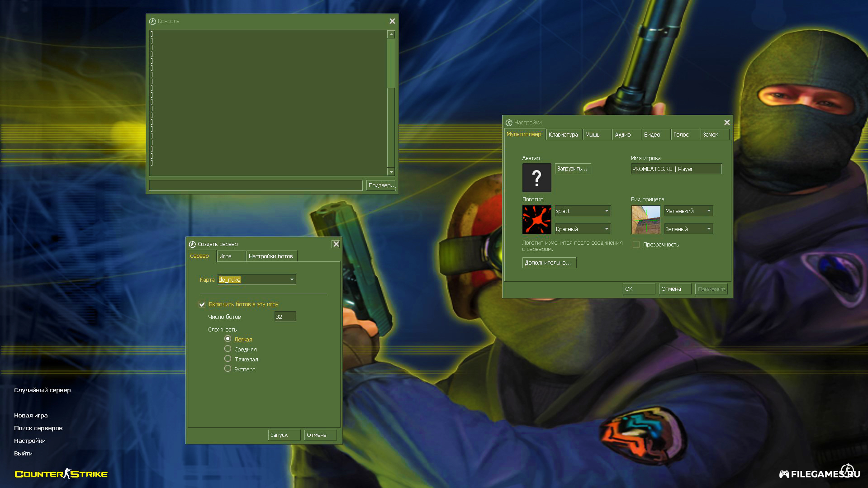This screenshot has height=488, width=868.
Task: Click the Дополнительно... button
Action: [x=549, y=263]
